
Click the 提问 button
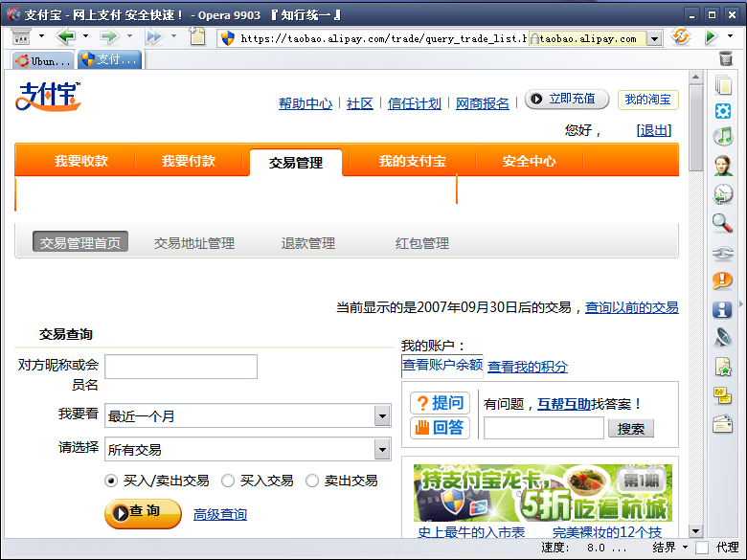tap(440, 403)
